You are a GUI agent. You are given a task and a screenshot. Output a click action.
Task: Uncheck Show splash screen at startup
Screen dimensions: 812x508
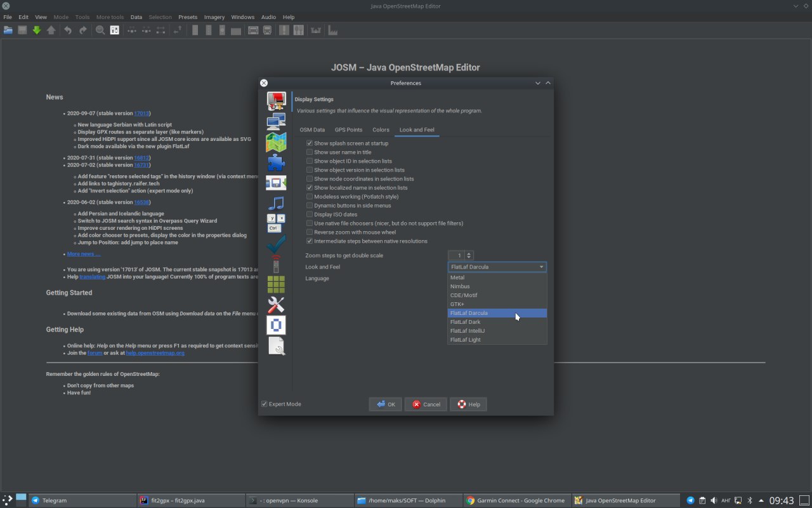click(x=310, y=144)
